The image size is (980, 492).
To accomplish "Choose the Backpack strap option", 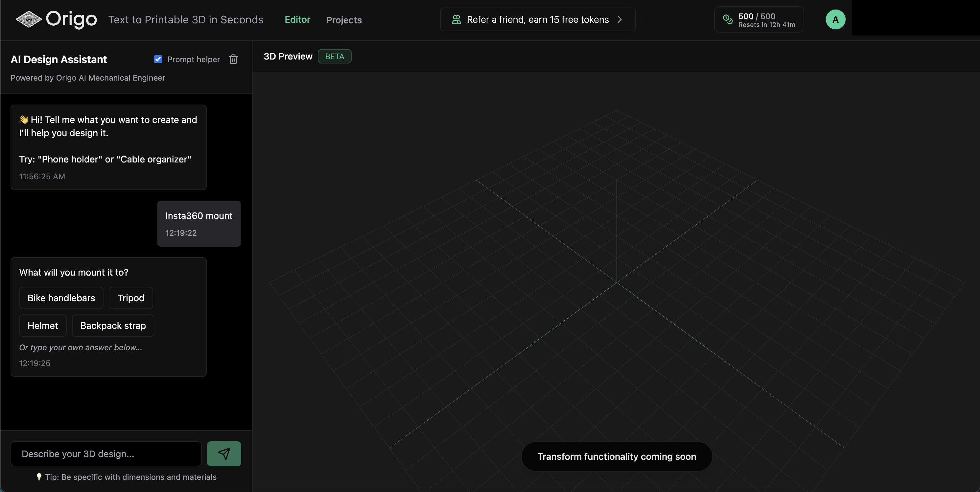I will 113,325.
